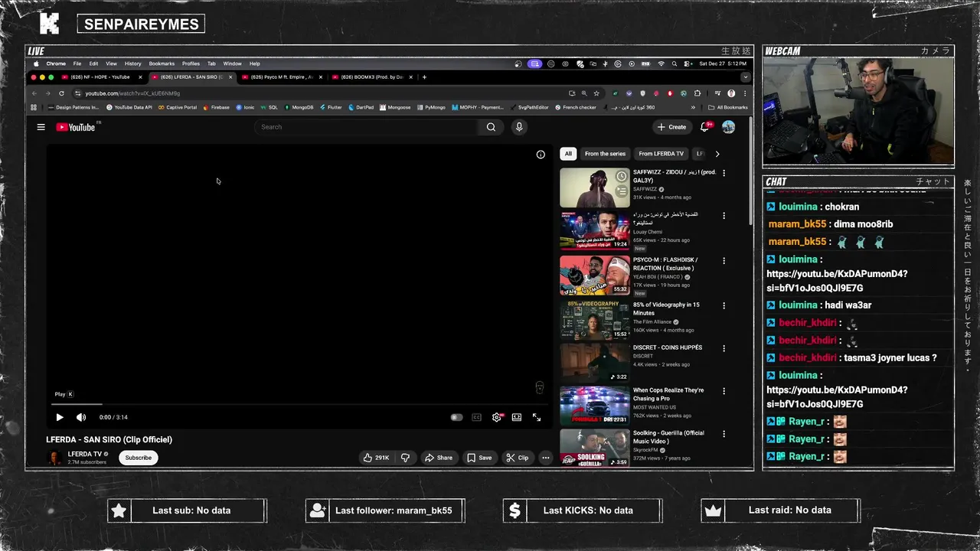Open options for 85% of Videography video
Image resolution: width=980 pixels, height=551 pixels.
pos(724,305)
